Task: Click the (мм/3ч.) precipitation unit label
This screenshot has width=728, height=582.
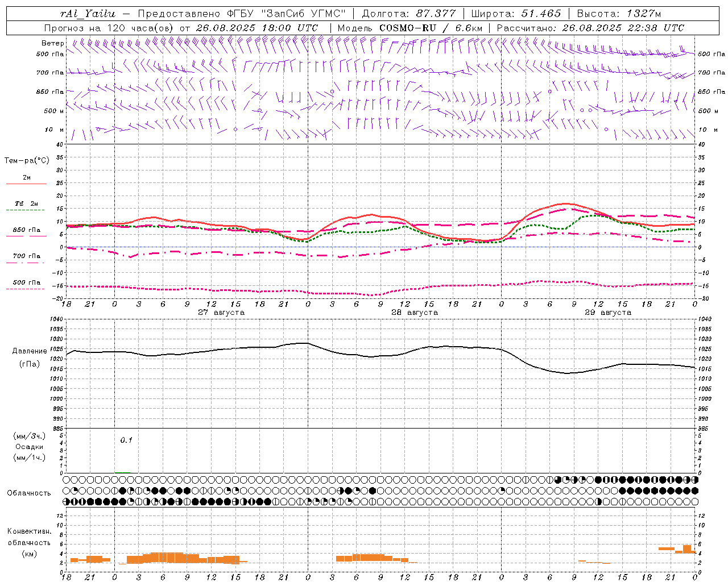Action: pos(29,436)
